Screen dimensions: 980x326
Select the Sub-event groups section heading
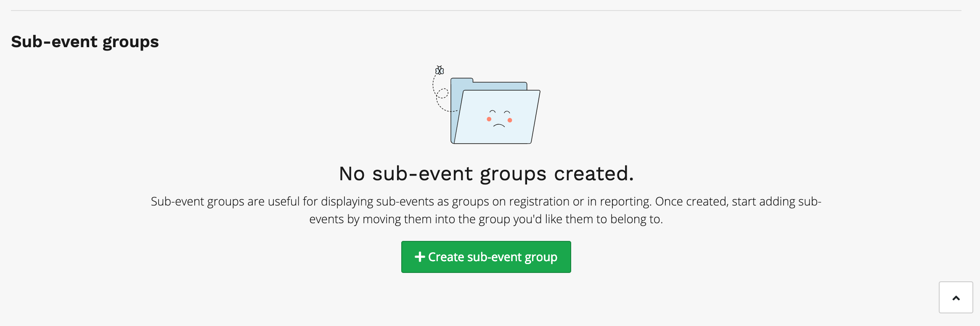[x=85, y=42]
